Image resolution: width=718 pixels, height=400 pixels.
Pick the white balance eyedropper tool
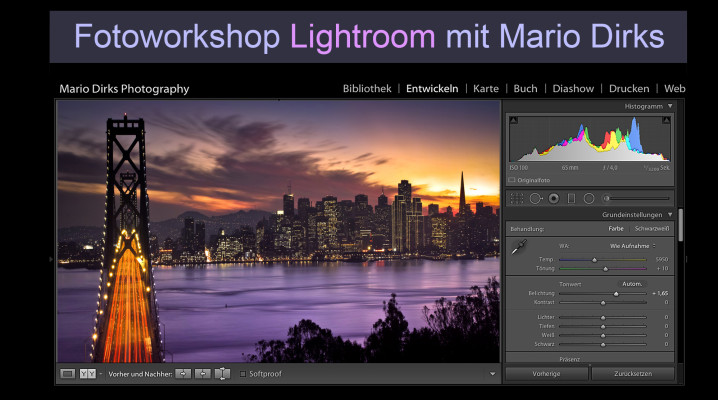(519, 247)
